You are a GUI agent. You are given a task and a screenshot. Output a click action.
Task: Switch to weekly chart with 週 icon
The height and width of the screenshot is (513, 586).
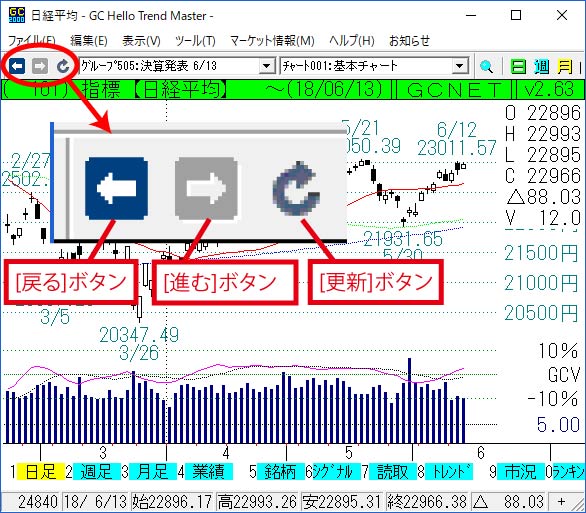541,67
